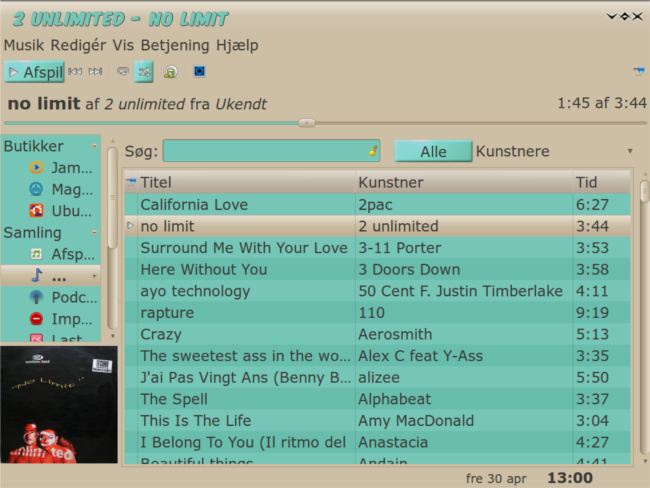Select I Belong To You track
The width and height of the screenshot is (650, 488).
[377, 442]
